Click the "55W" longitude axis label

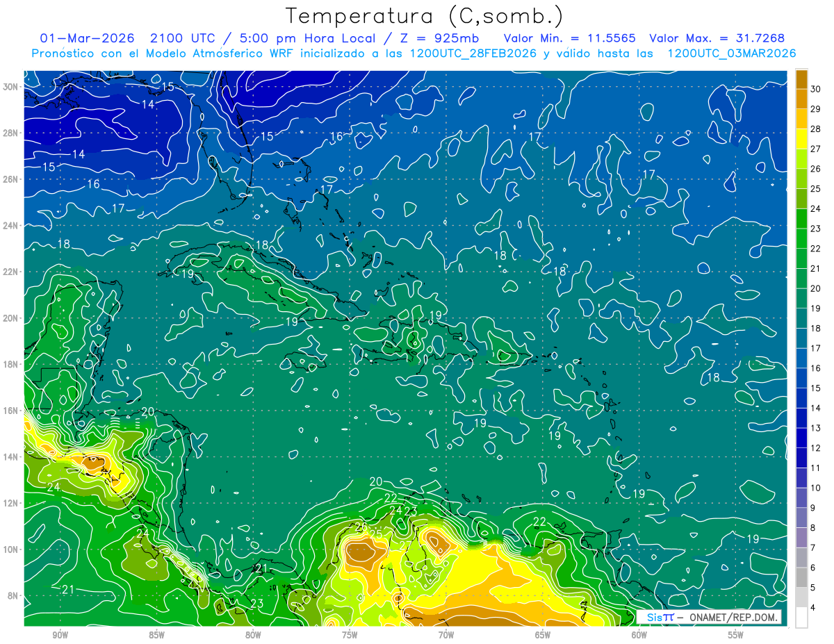click(736, 636)
